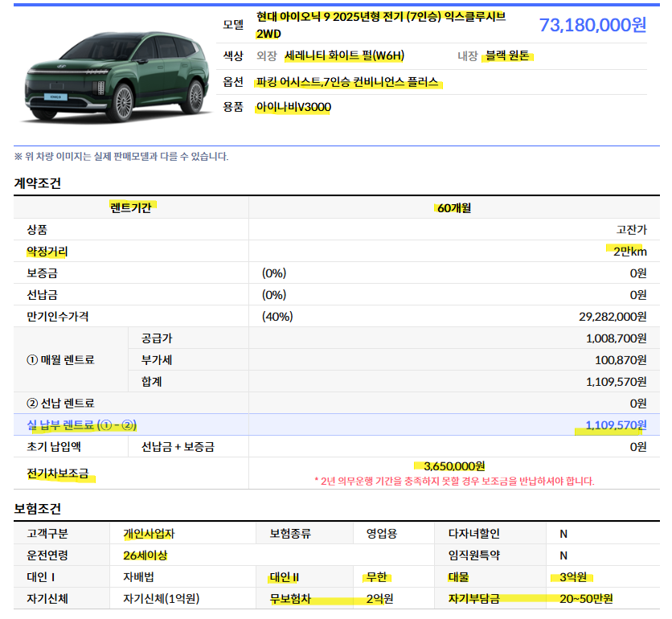672x619 pixels.
Task: Click the 약정거리 row label
Action: (47, 252)
